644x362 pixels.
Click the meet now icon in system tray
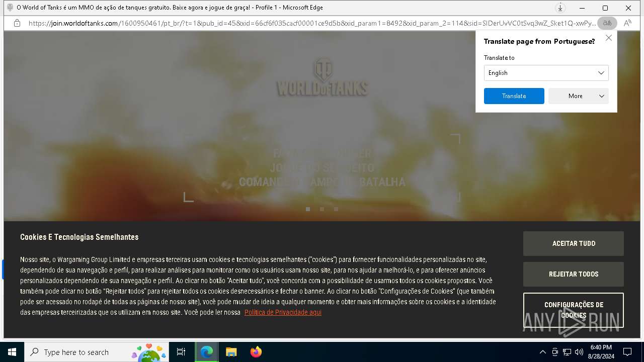pos(555,352)
